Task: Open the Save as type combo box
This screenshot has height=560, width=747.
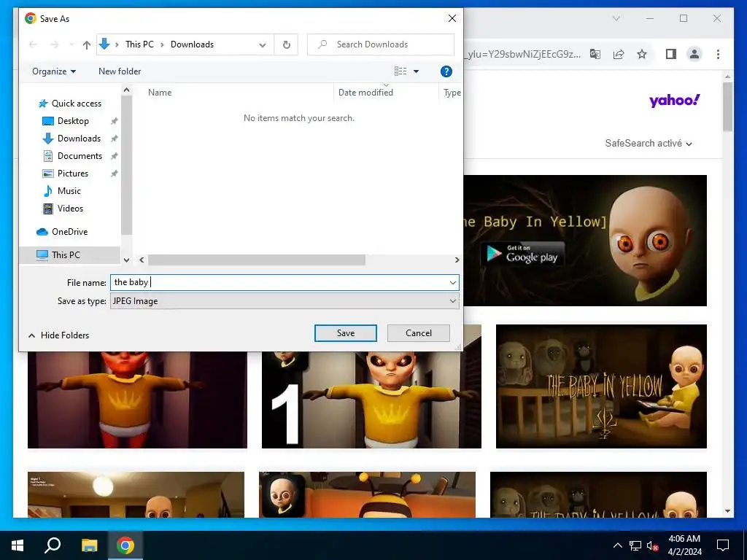Action: pos(285,301)
